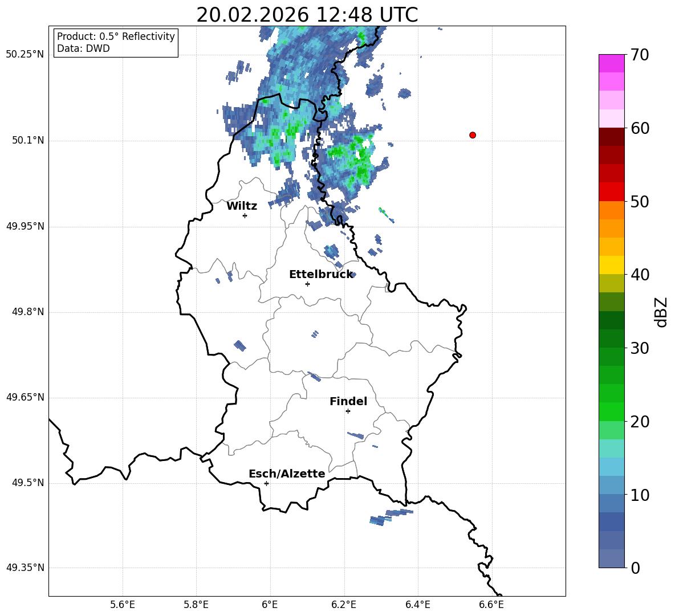Screen dimensions: 675x616
Task: Click the 49.35°N latitude label
Action: [25, 568]
